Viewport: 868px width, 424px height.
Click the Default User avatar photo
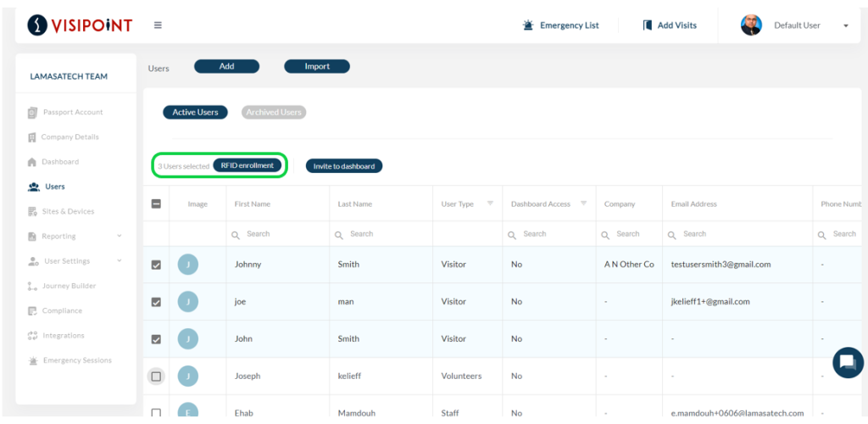tap(751, 25)
